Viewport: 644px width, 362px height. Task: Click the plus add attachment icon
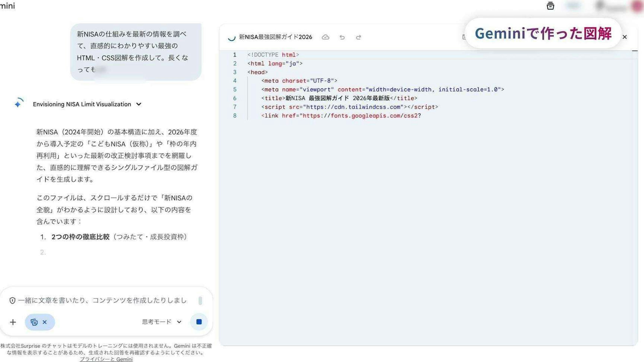tap(13, 322)
